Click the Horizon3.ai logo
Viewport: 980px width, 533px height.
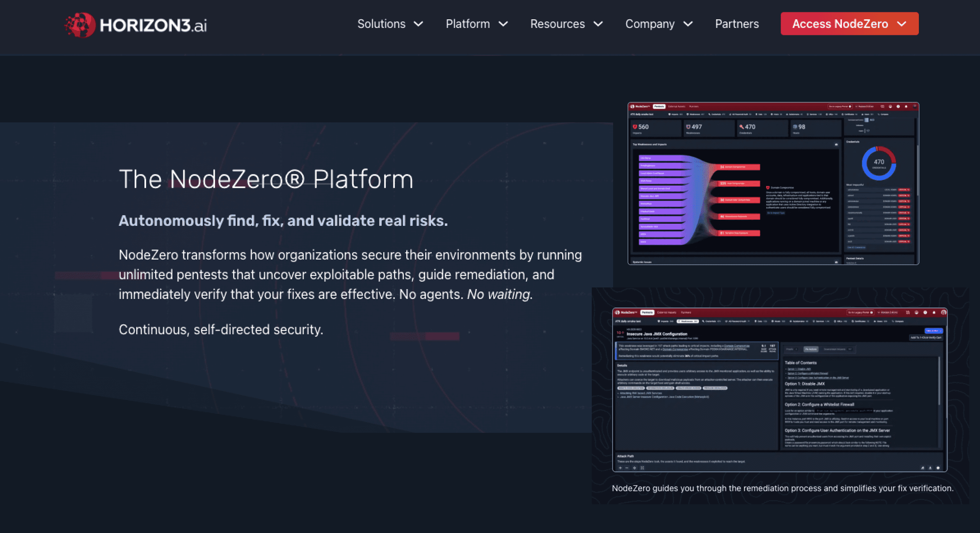136,25
